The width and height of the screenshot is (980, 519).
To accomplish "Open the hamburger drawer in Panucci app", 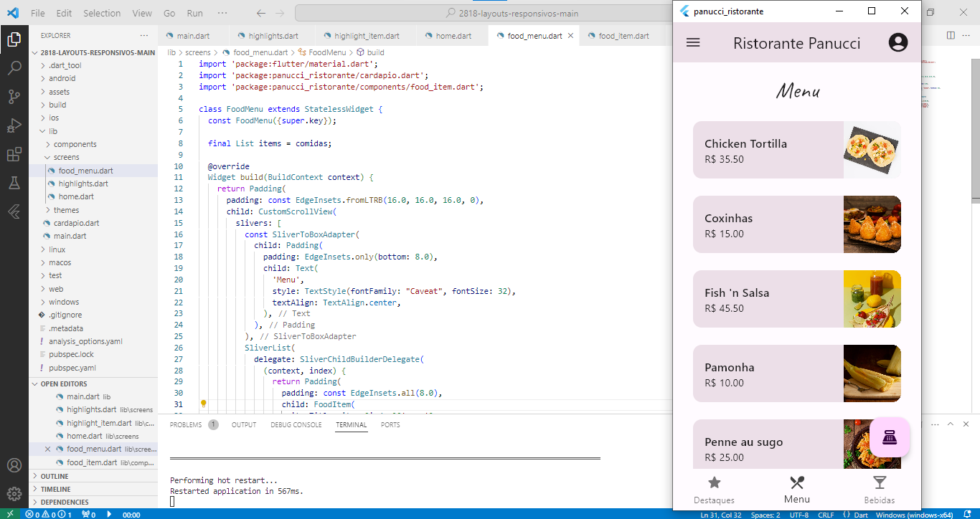I will 693,42.
